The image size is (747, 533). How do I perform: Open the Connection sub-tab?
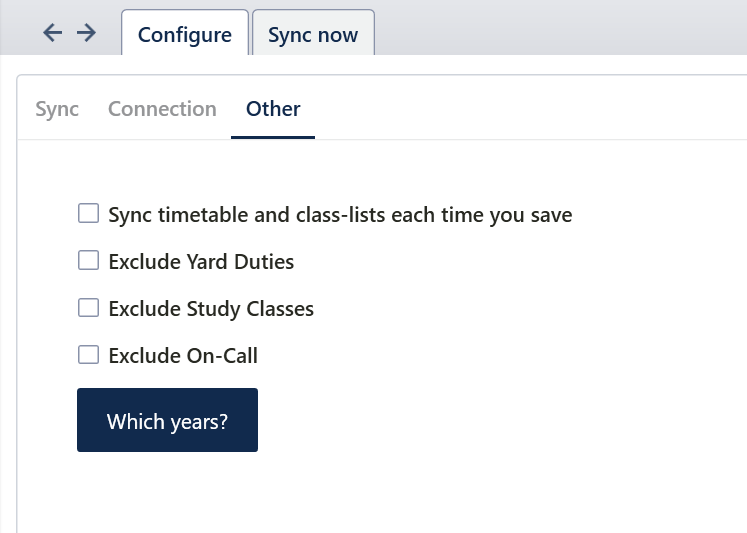pos(162,109)
